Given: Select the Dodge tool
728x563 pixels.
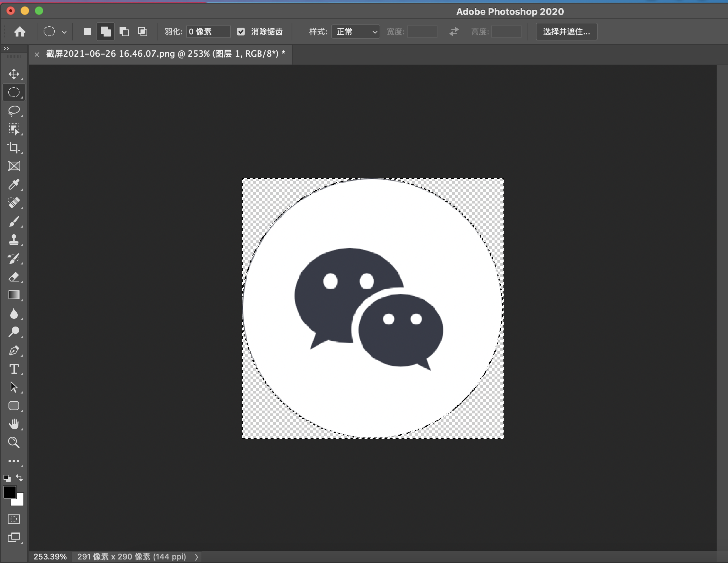Looking at the screenshot, I should (x=14, y=332).
